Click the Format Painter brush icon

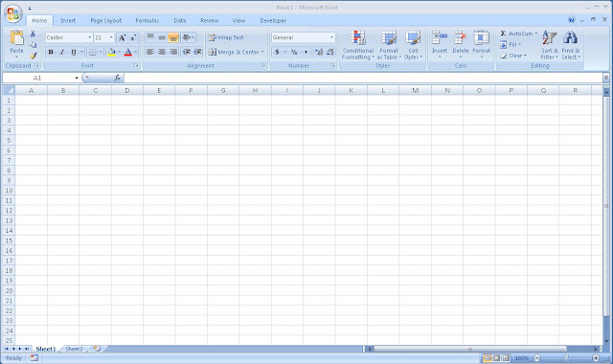[34, 56]
